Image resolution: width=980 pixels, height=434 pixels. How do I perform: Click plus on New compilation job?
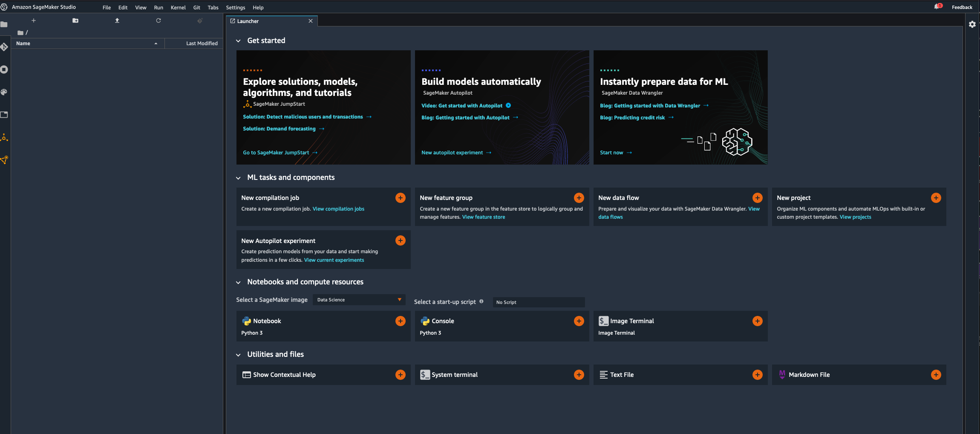pyautogui.click(x=401, y=198)
